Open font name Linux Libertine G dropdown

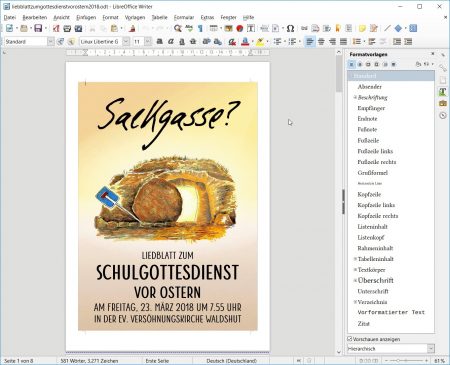click(x=126, y=42)
